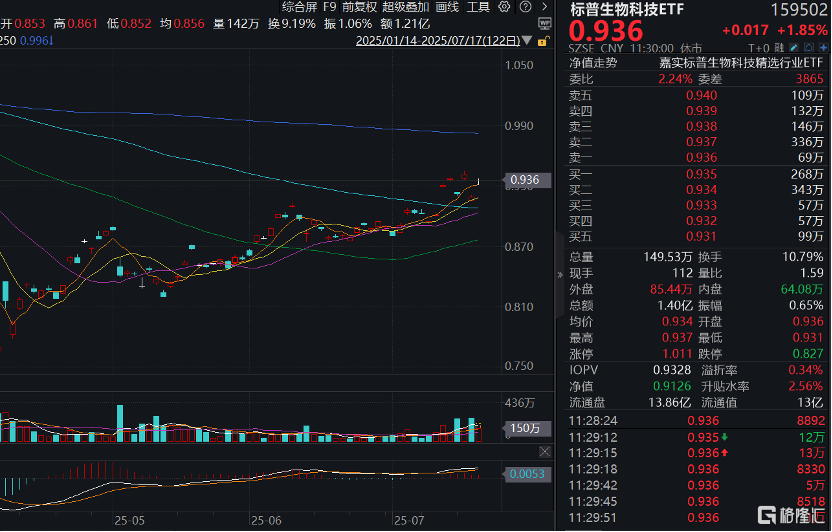Click the 融 margin marker icon
Viewport: 832px width, 532px height.
[779, 48]
